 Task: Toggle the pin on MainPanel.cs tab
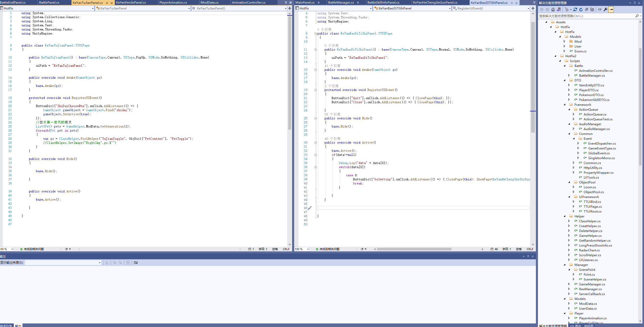click(x=318, y=3)
